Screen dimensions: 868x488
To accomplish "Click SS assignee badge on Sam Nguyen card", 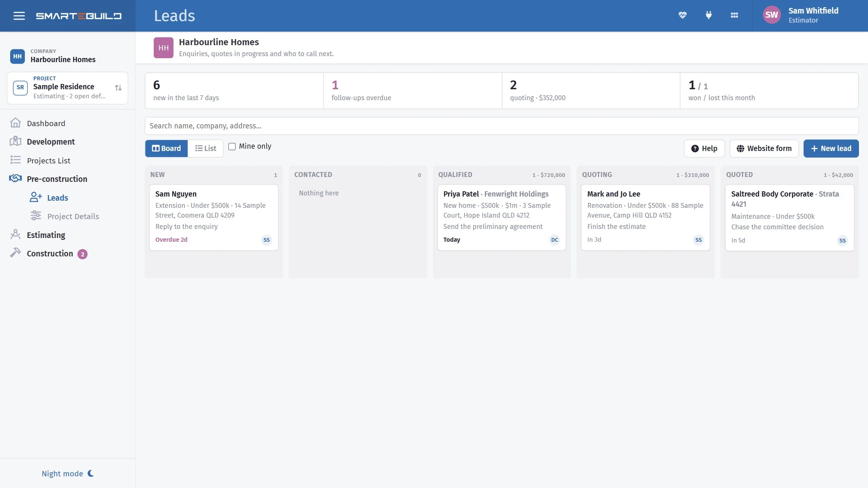I will point(266,240).
